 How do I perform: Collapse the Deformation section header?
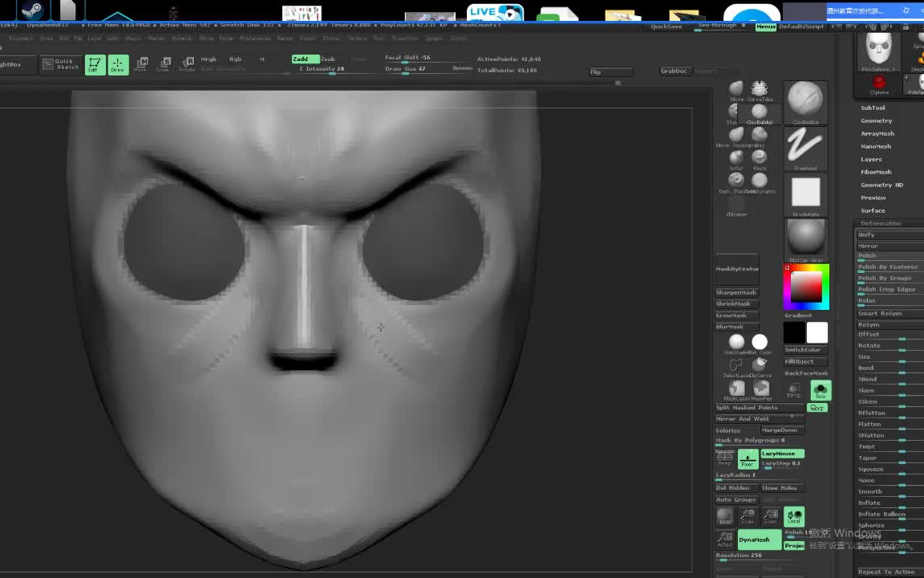[880, 223]
